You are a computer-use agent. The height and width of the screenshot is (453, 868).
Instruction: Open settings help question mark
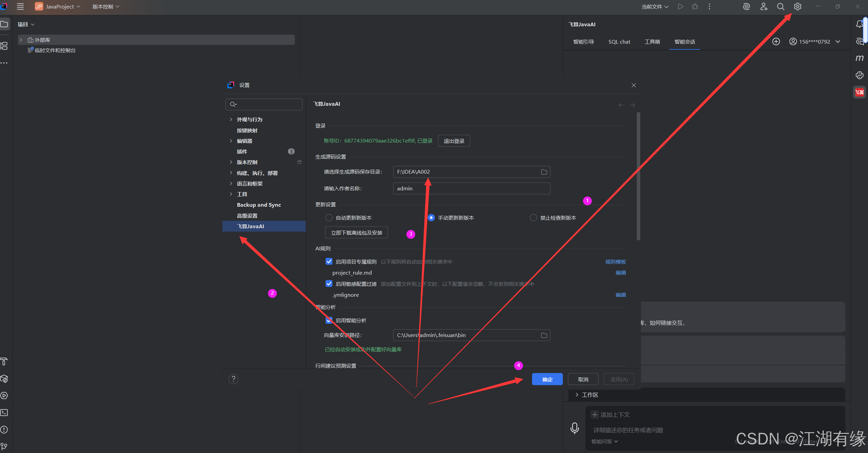233,379
